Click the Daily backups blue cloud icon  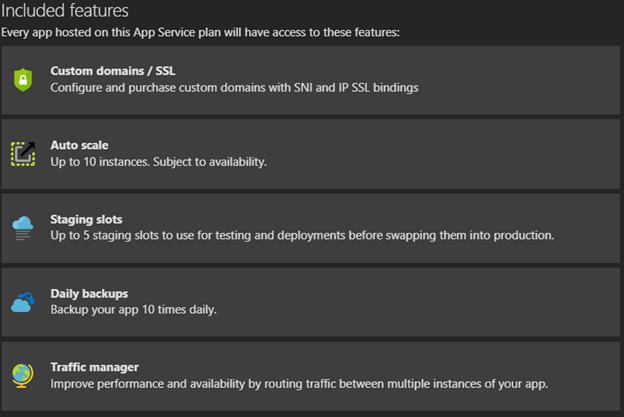pyautogui.click(x=23, y=301)
